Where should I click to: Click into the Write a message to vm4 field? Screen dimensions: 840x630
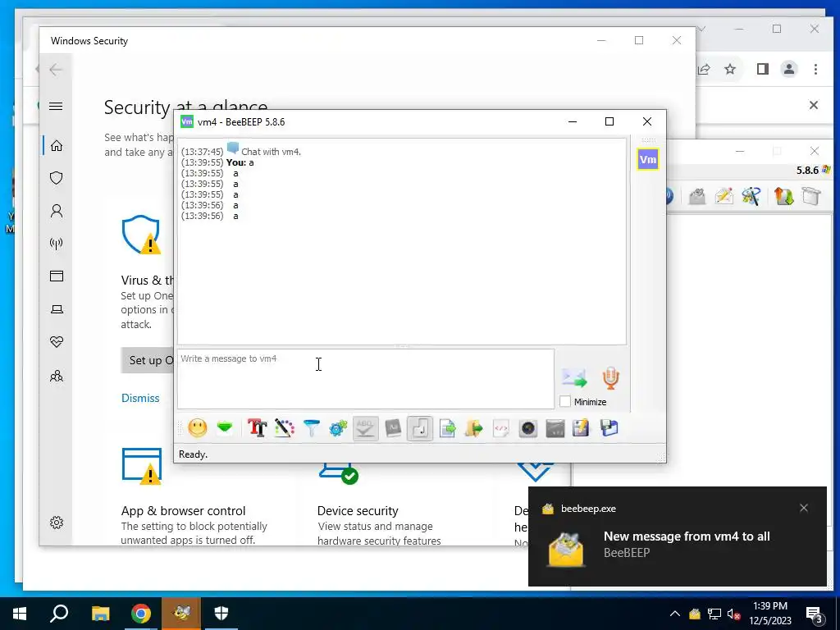[366, 379]
